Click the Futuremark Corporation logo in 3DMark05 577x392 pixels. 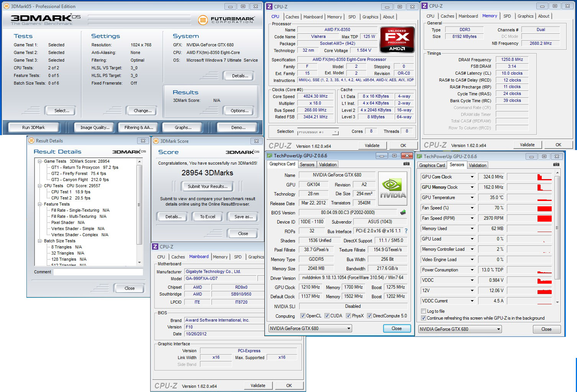point(226,20)
